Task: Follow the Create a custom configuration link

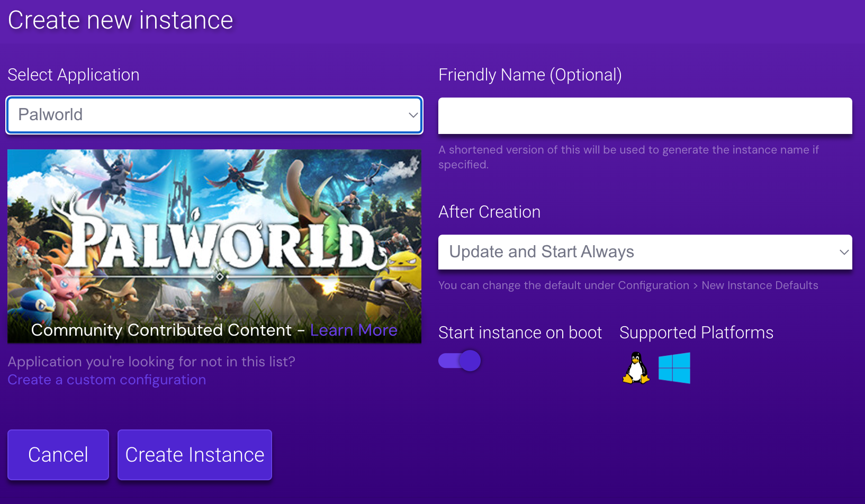Action: tap(106, 380)
